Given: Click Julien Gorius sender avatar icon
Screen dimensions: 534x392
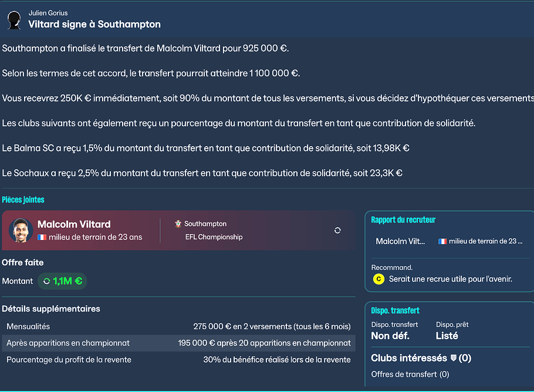Looking at the screenshot, I should click(x=14, y=19).
